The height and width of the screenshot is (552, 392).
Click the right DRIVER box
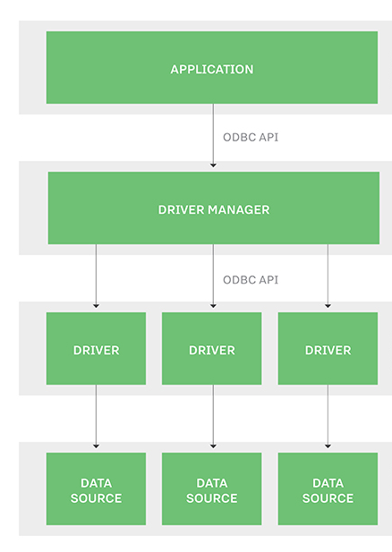click(x=328, y=349)
